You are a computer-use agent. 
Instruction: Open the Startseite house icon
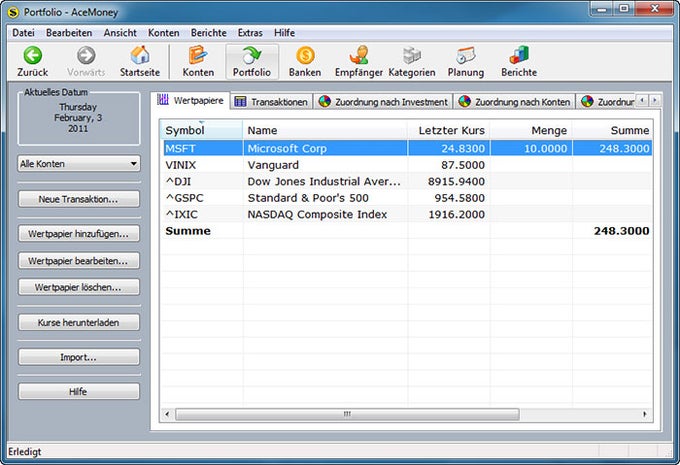pyautogui.click(x=140, y=55)
